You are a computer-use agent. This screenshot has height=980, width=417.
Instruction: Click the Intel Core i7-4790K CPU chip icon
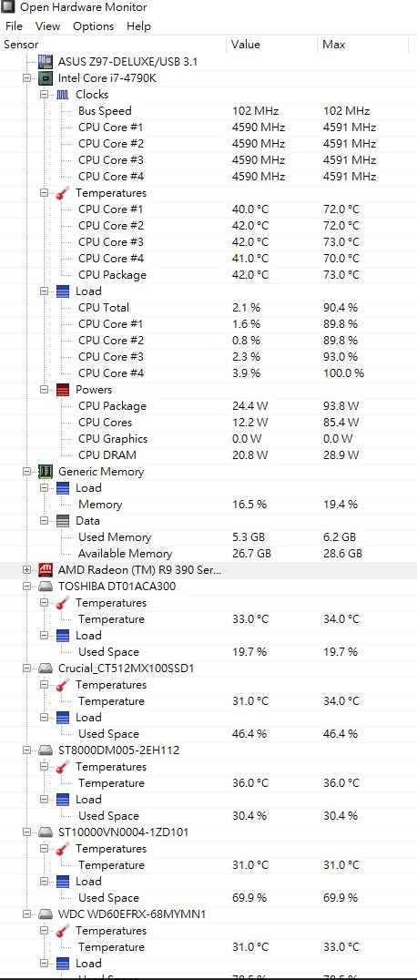click(46, 78)
